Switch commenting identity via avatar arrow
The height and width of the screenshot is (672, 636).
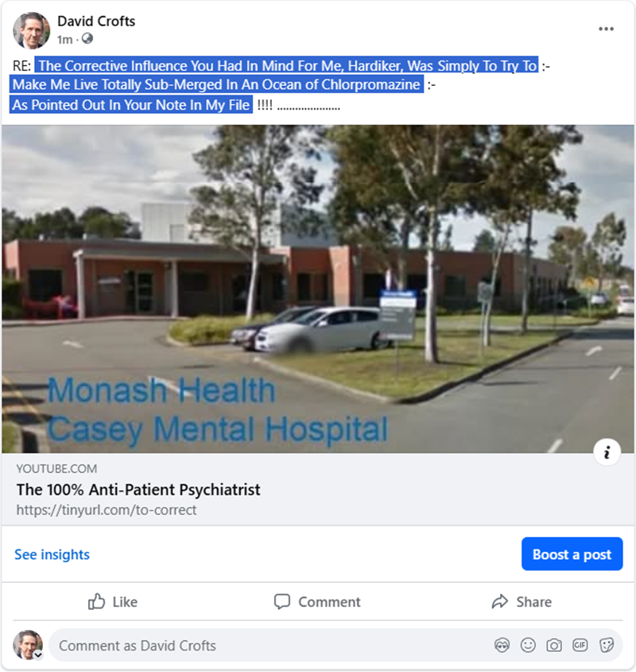pyautogui.click(x=38, y=655)
